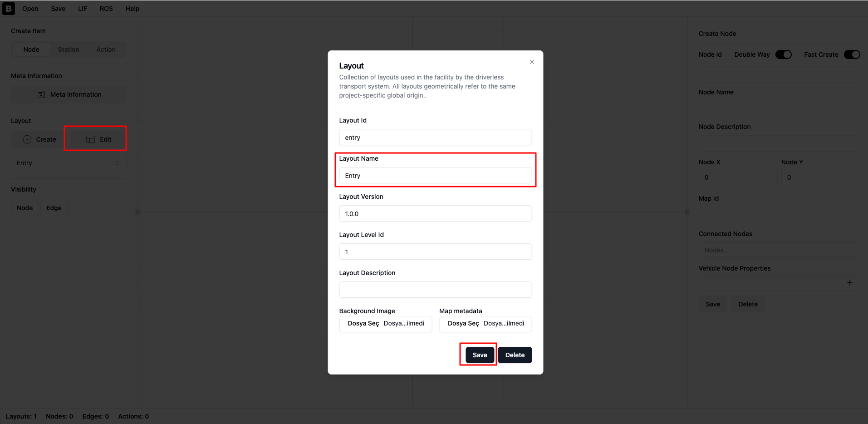Open the Connected Nodes selector
868x424 pixels.
click(x=779, y=250)
